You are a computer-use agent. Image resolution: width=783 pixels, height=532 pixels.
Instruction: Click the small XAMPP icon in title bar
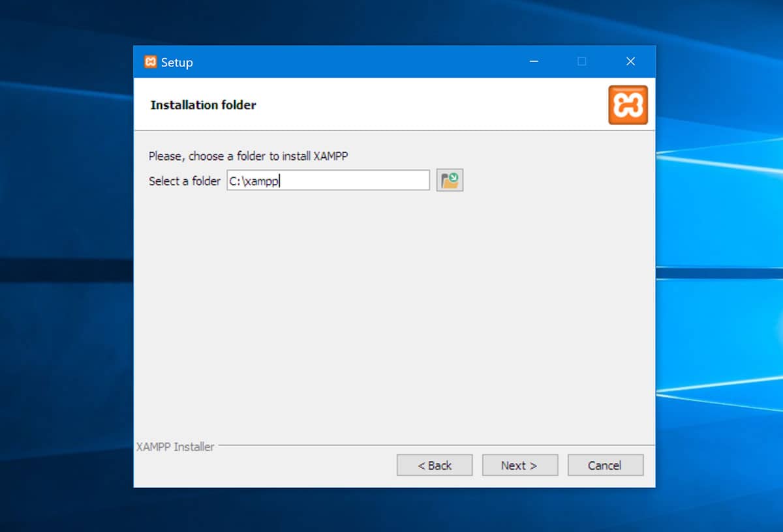tap(151, 62)
